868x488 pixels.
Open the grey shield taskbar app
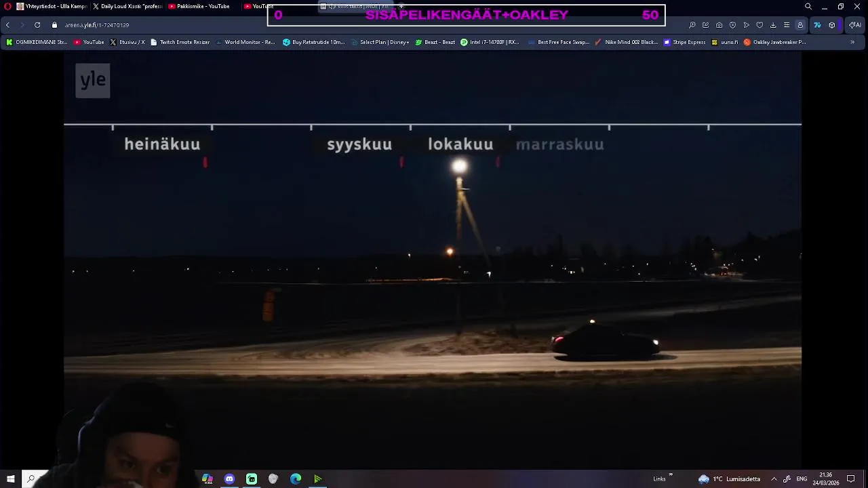coord(273,479)
